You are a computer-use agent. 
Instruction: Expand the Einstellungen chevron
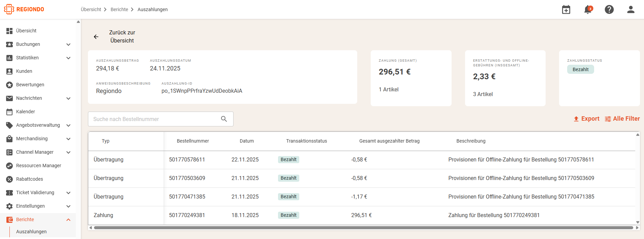pyautogui.click(x=68, y=206)
